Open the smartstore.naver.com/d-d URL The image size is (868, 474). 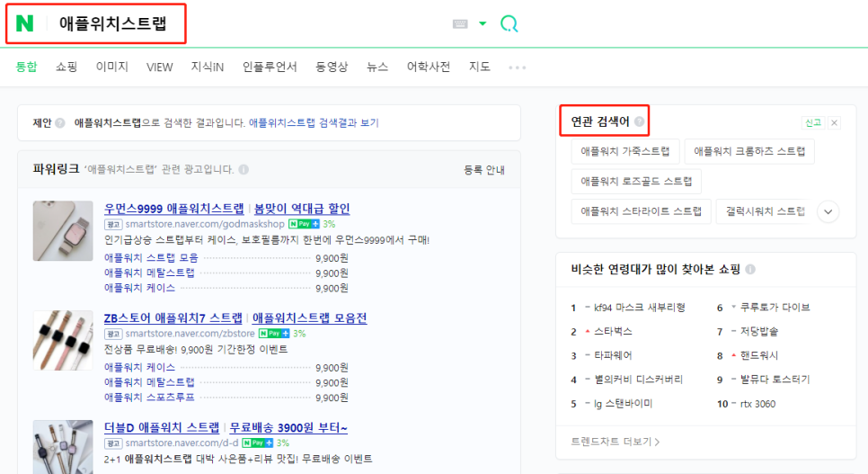pos(182,443)
